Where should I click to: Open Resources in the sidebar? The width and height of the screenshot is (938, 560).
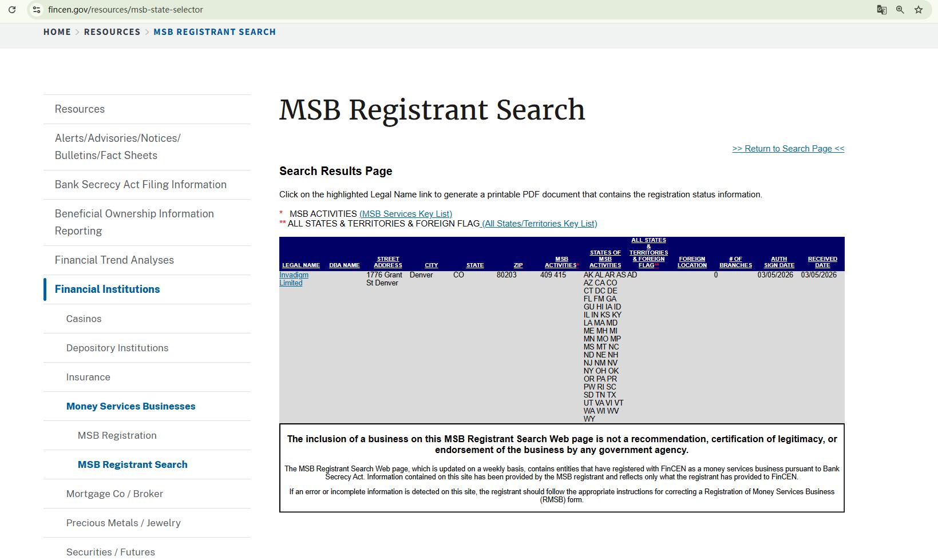(80, 109)
